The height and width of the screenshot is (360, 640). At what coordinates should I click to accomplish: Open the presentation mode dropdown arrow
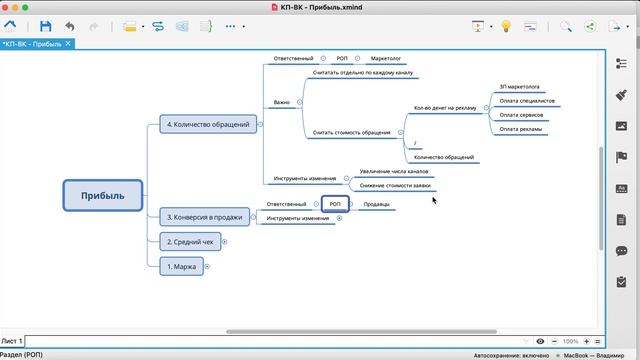(491, 27)
